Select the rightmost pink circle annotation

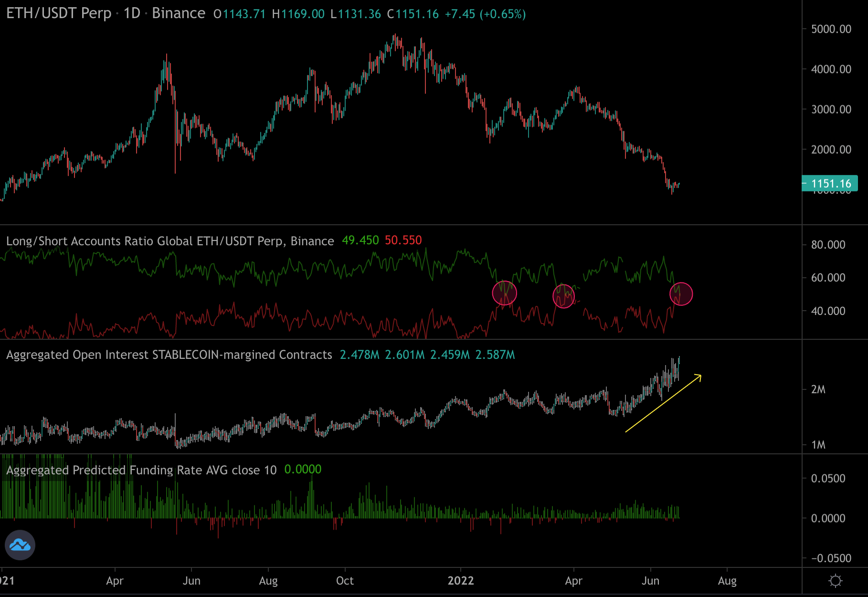tap(681, 294)
